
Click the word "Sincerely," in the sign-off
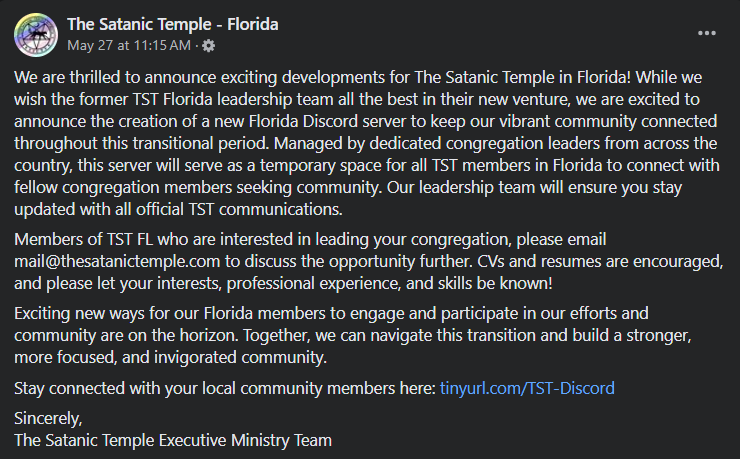pos(49,418)
